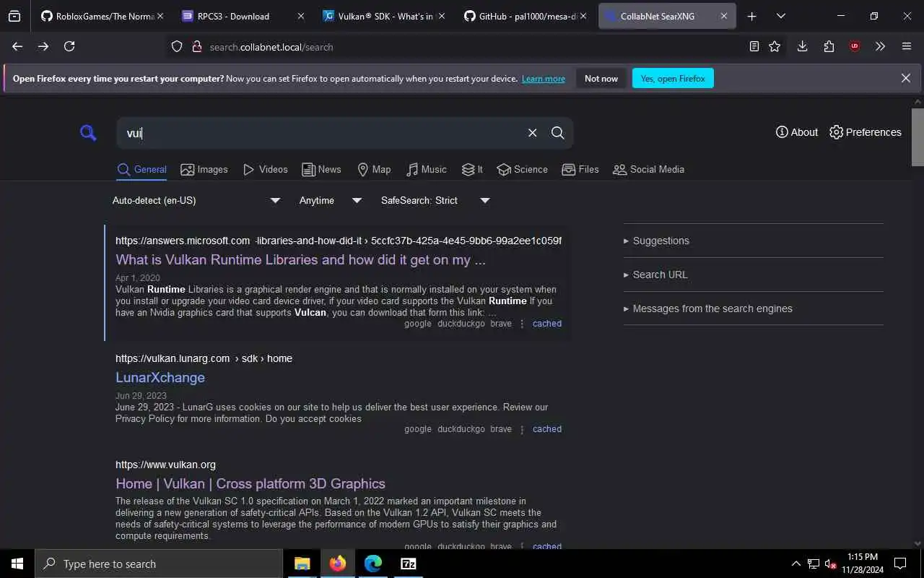Open Microsoft Edge from taskbar
The width and height of the screenshot is (924, 578).
click(372, 564)
